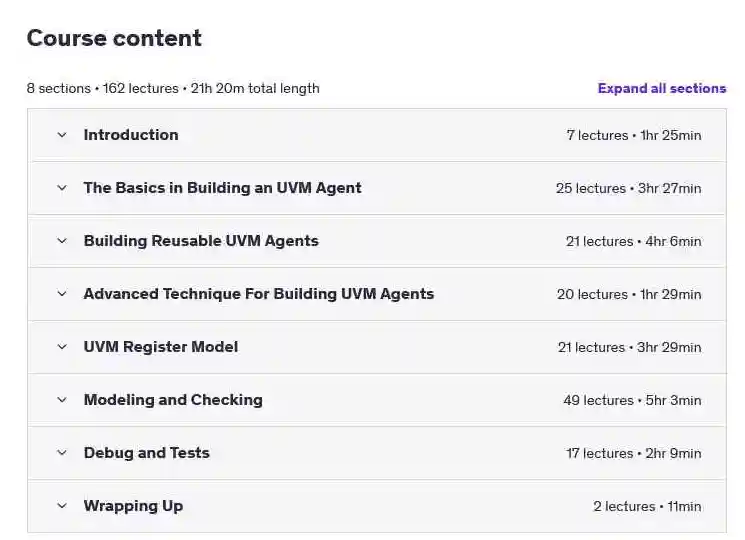Open Wrapping Up section title

pos(133,506)
